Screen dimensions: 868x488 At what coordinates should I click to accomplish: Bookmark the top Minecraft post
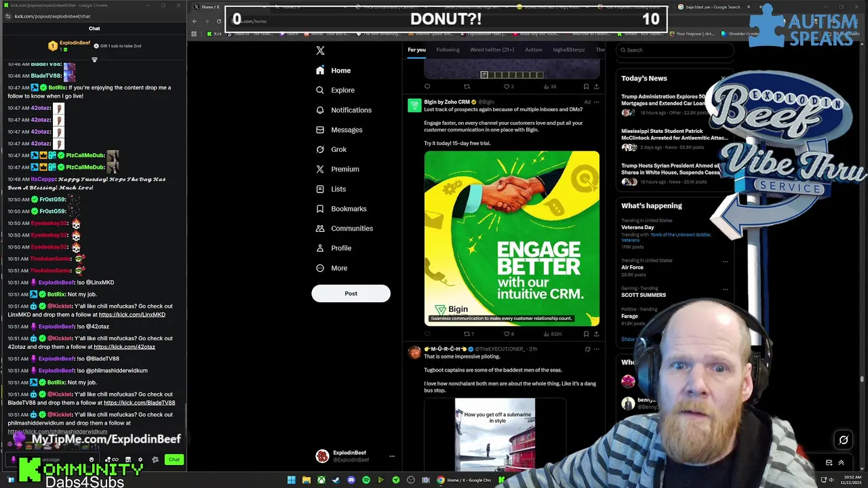click(586, 86)
